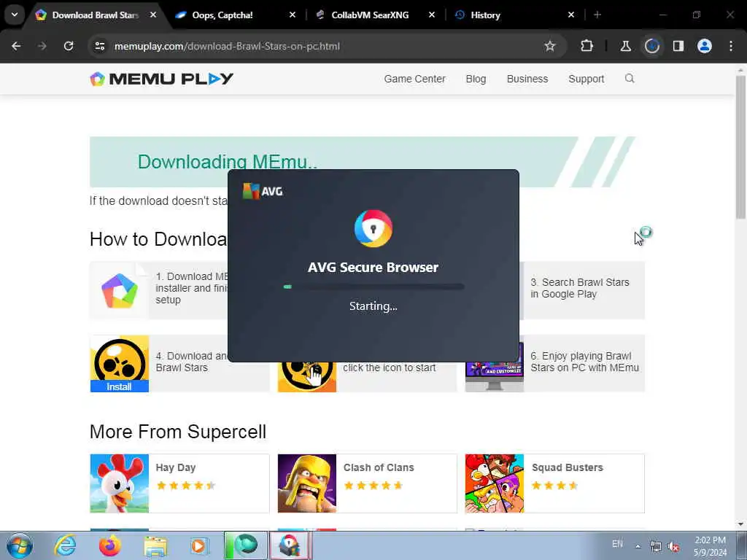Image resolution: width=747 pixels, height=560 pixels.
Task: Click the MEMU PLAY logo
Action: tap(161, 79)
